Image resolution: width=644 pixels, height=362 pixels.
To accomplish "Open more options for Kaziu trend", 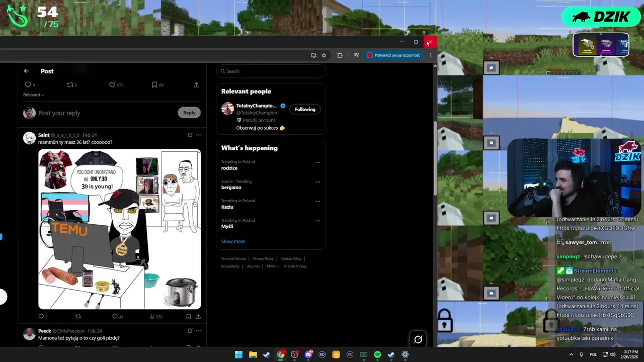I will pyautogui.click(x=317, y=201).
